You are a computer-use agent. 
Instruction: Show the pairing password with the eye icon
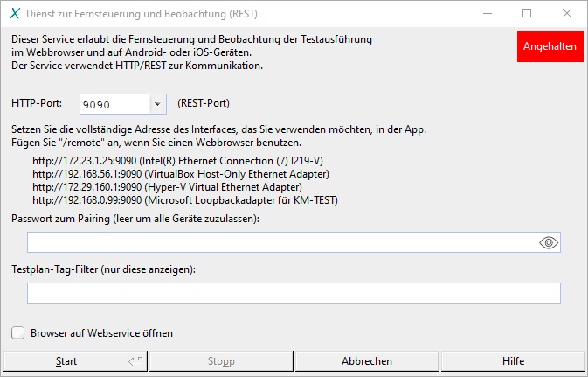pyautogui.click(x=548, y=243)
